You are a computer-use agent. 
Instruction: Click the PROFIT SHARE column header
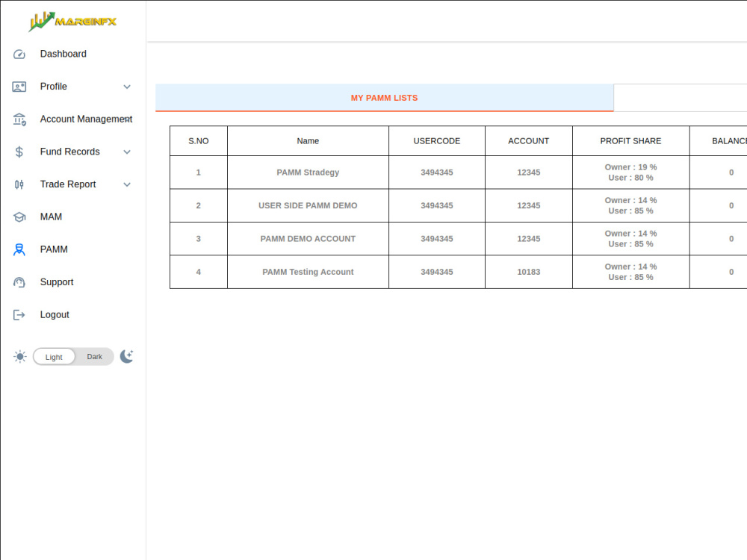pos(630,141)
